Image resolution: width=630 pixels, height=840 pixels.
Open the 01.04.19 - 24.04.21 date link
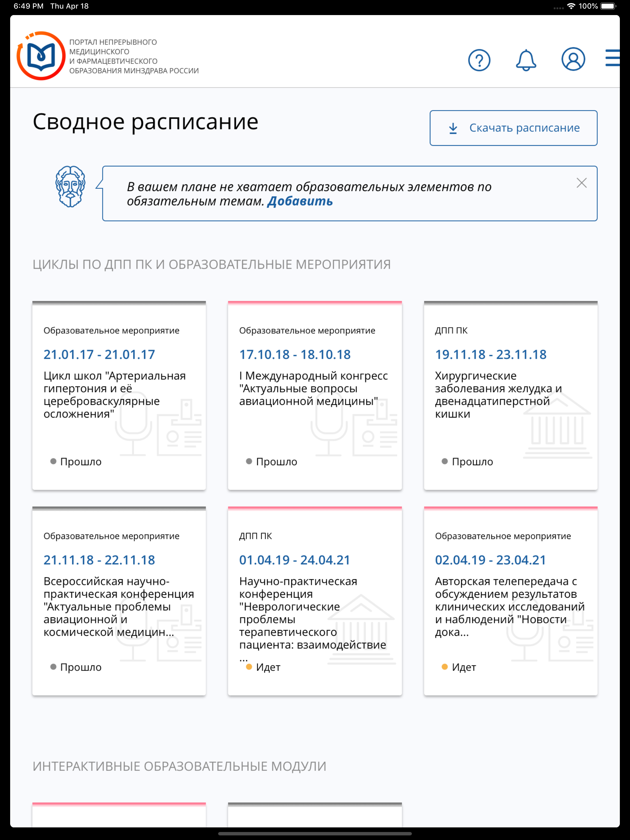click(x=294, y=560)
